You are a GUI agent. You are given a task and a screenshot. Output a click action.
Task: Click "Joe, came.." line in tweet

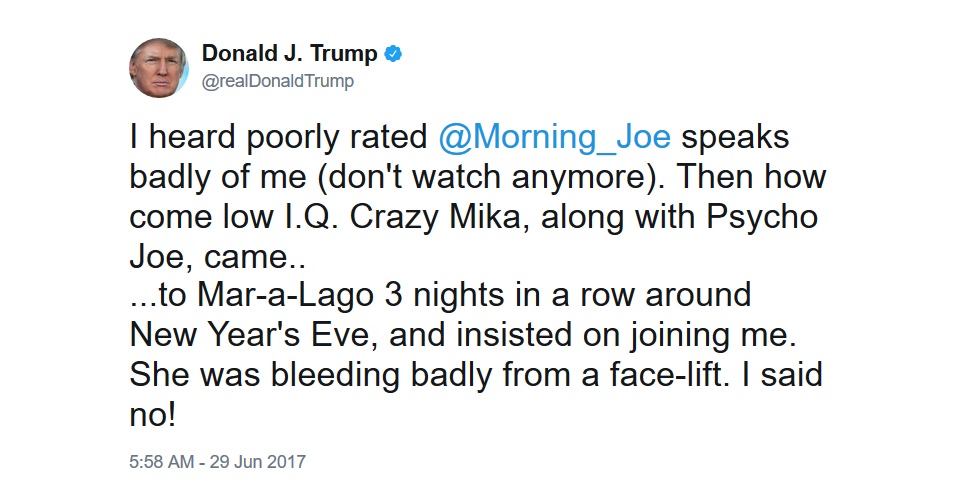pos(217,257)
